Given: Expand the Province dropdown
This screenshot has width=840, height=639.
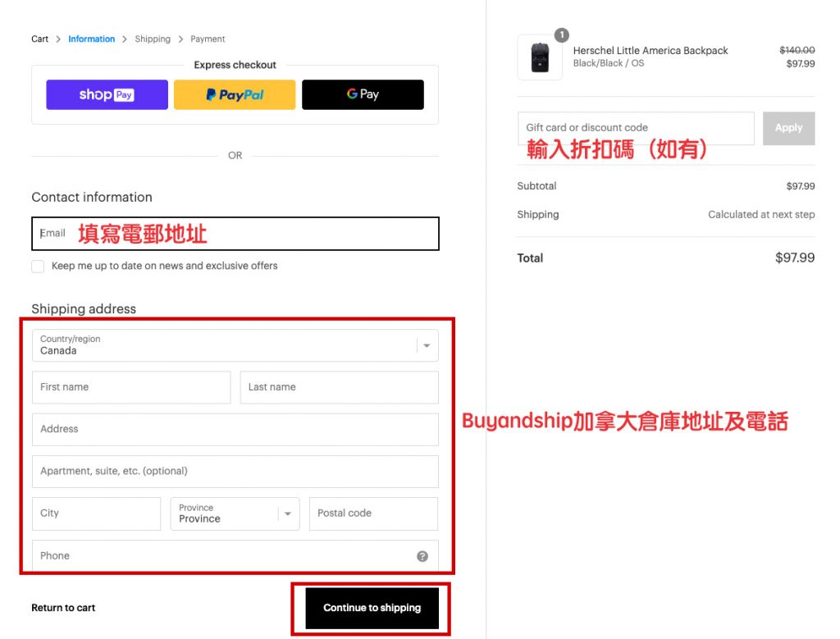Looking at the screenshot, I should coord(235,513).
